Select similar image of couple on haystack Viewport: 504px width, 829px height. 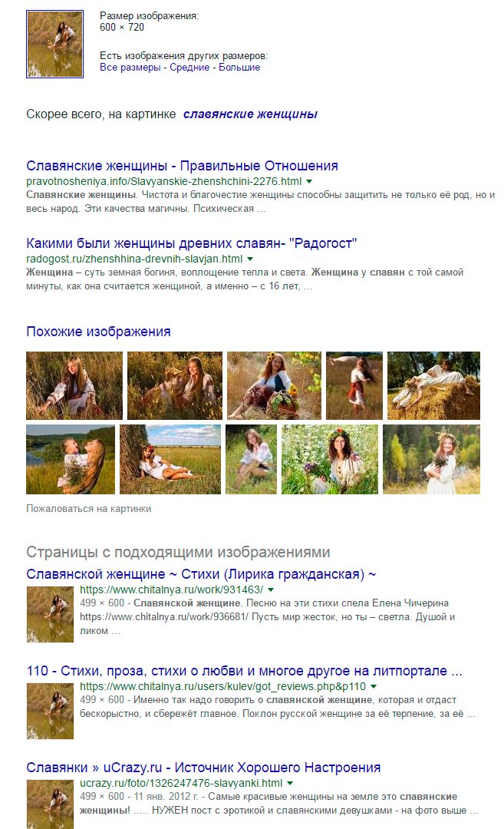click(x=433, y=385)
